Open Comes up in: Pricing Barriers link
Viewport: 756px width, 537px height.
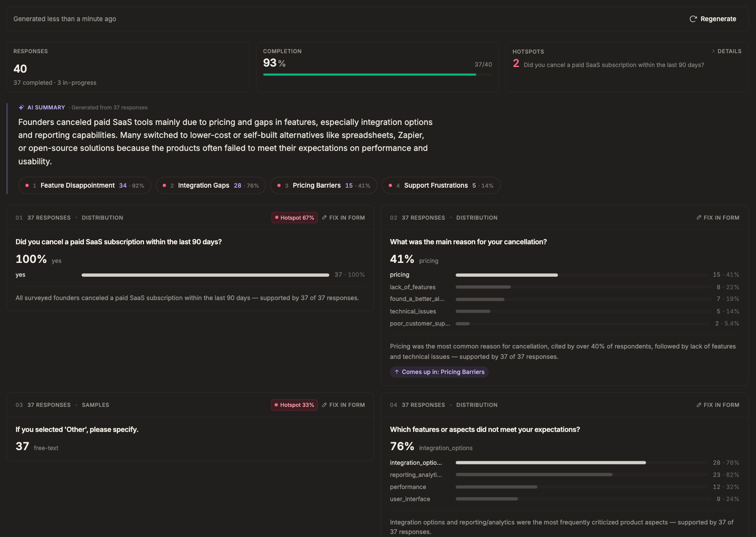click(x=439, y=372)
